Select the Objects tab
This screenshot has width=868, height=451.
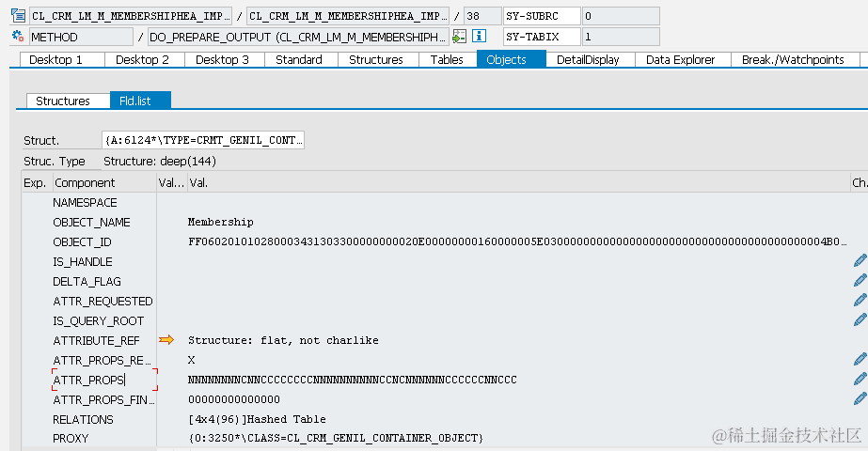click(512, 59)
